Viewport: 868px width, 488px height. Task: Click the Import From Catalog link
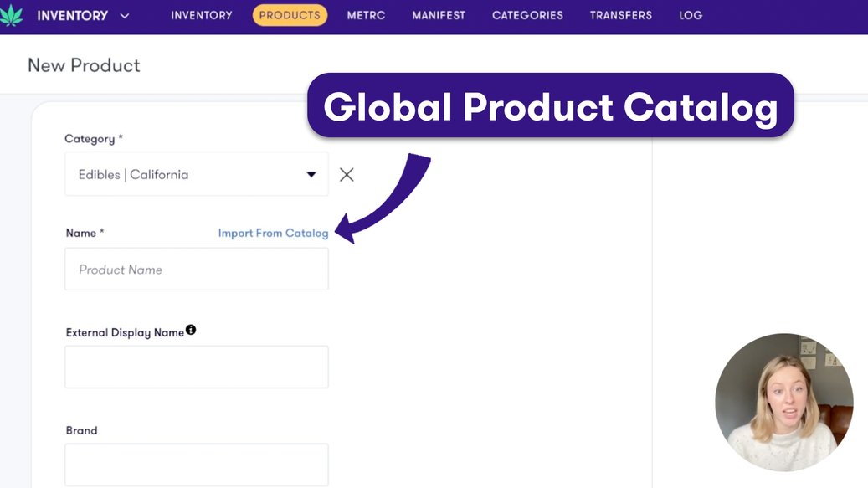pyautogui.click(x=273, y=233)
